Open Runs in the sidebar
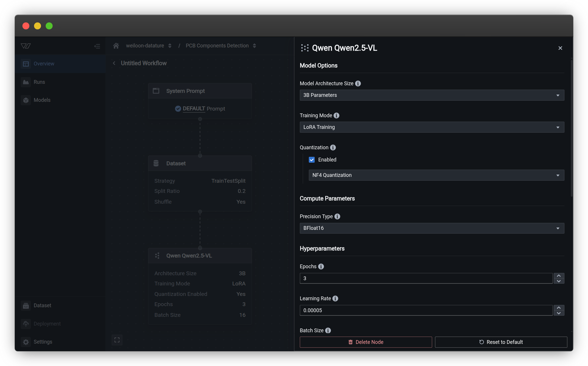The height and width of the screenshot is (366, 588). 39,82
